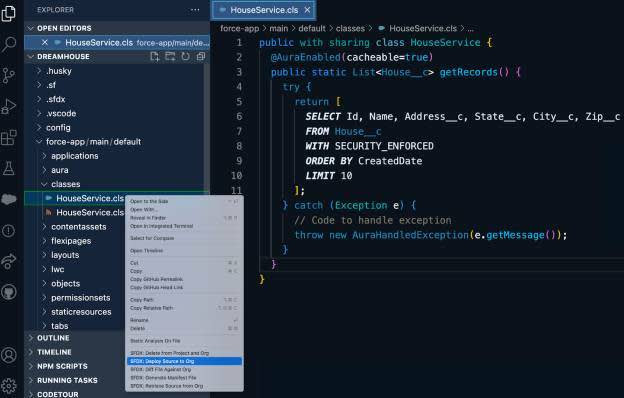Viewport: 624px width, 398px height.
Task: Refresh the DREAMHOUSE explorer tree
Action: (185, 57)
